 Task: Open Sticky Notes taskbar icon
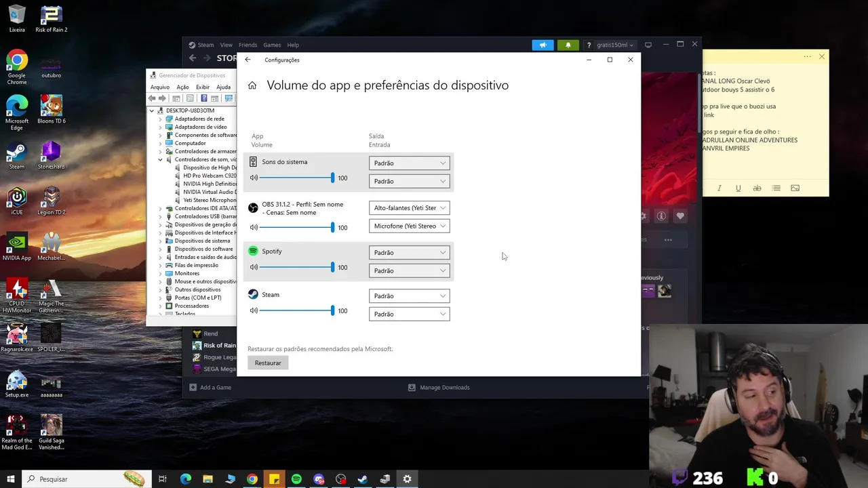coord(274,479)
